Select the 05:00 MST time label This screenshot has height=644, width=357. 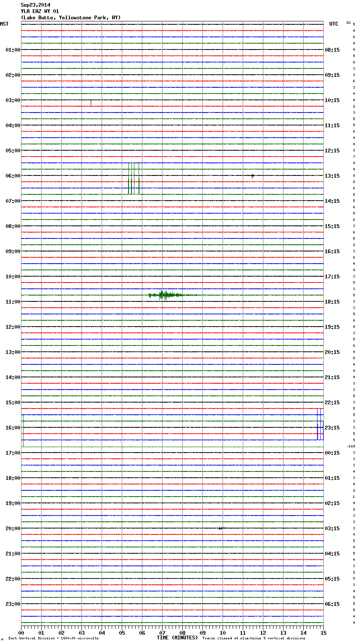[13, 151]
